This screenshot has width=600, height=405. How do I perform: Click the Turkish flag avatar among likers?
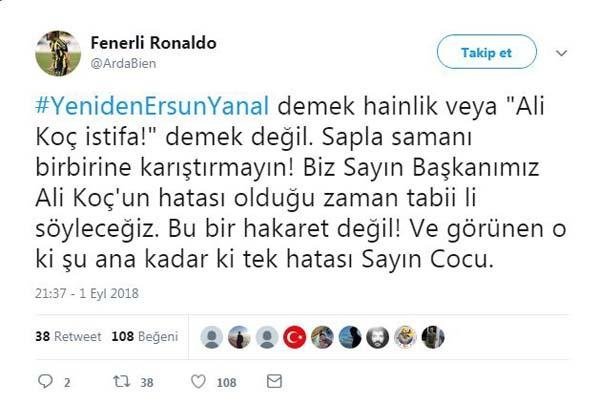[x=295, y=337]
